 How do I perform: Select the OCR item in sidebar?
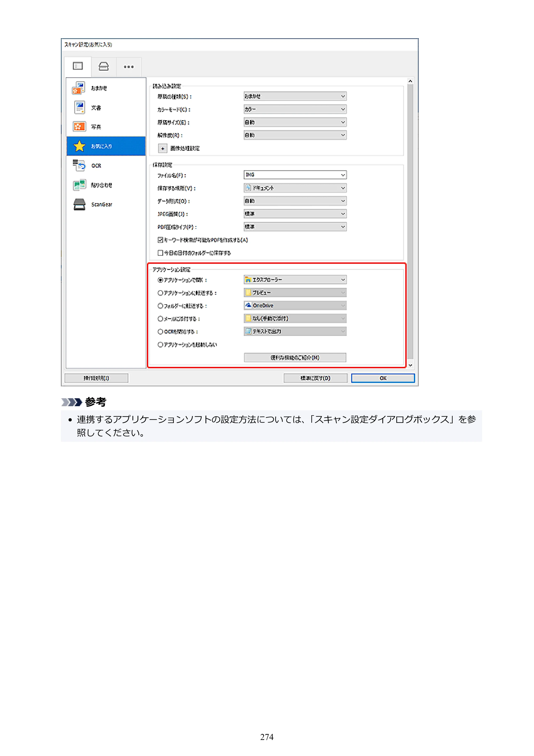point(106,166)
